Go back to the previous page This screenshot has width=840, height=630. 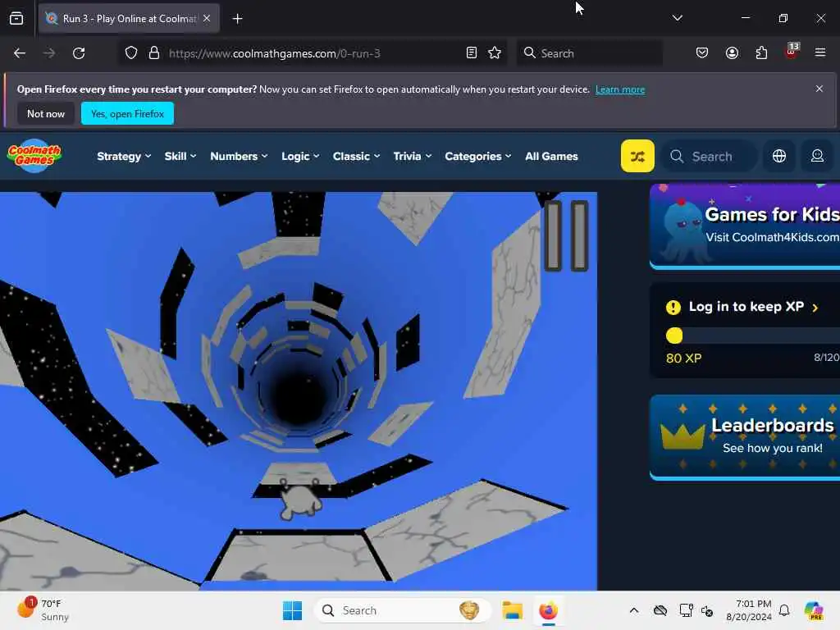20,53
